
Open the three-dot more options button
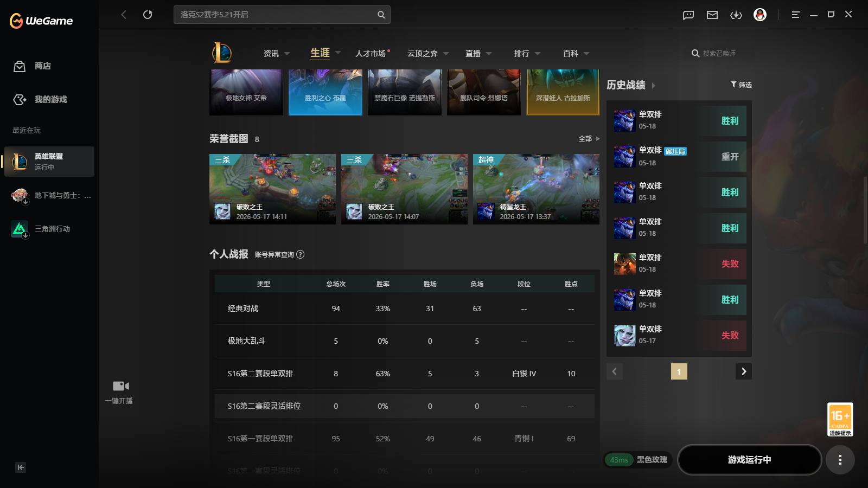[840, 460]
